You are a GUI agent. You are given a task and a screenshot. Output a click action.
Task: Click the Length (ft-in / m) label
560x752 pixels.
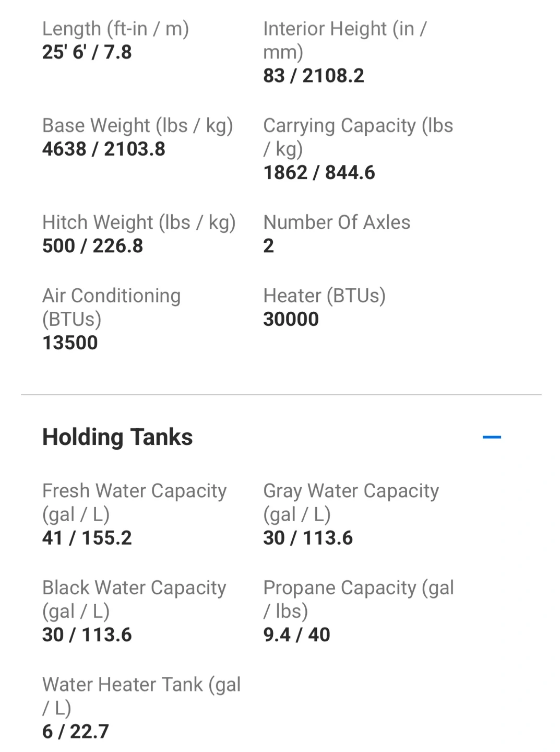(115, 29)
